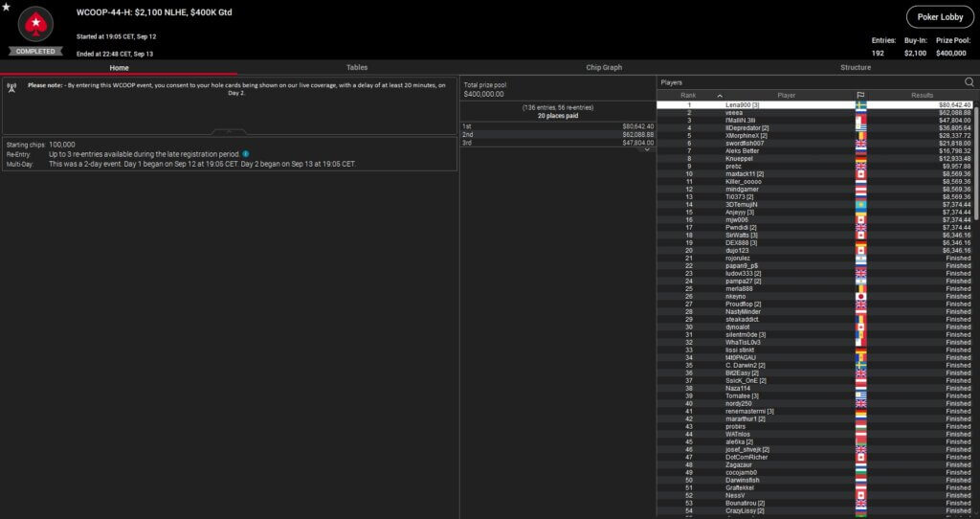Viewport: 980px width, 519px height.
Task: Select player silentm0de [3]
Action: click(x=815, y=334)
